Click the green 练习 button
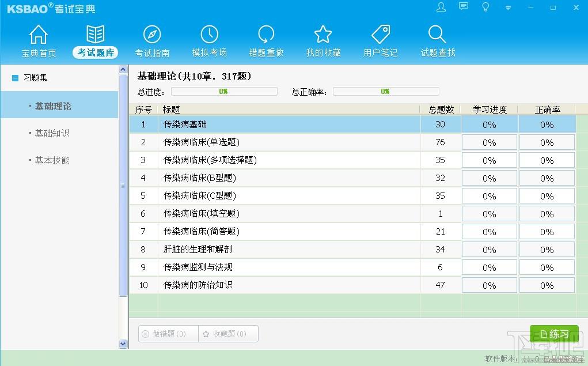The image size is (588, 366). (x=554, y=334)
